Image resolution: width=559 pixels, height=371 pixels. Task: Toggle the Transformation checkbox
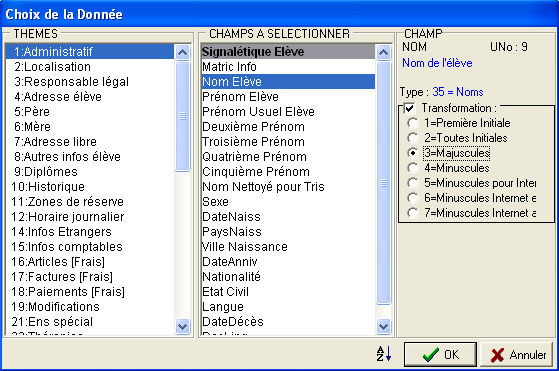coord(409,108)
